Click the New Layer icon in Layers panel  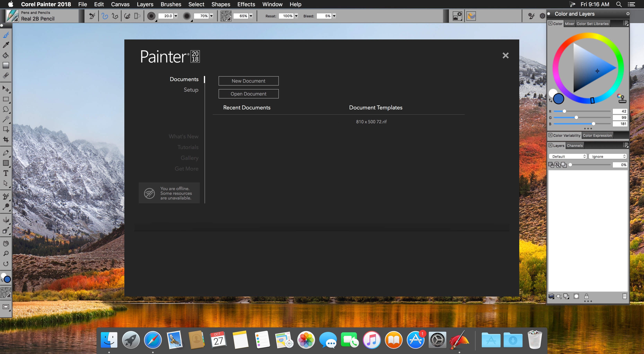tap(566, 296)
